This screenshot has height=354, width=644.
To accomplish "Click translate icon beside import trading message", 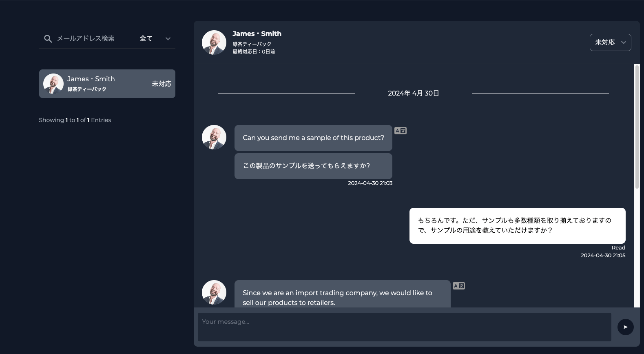I will pos(459,286).
